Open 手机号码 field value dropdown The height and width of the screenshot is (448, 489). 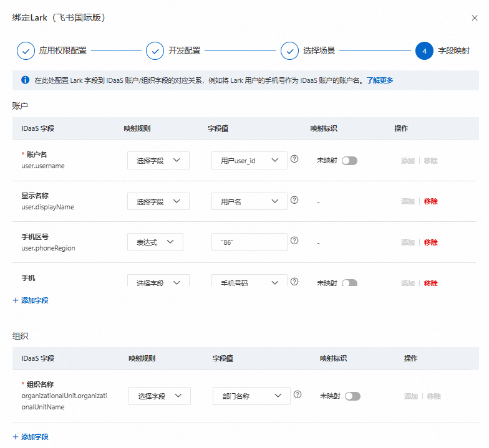249,280
